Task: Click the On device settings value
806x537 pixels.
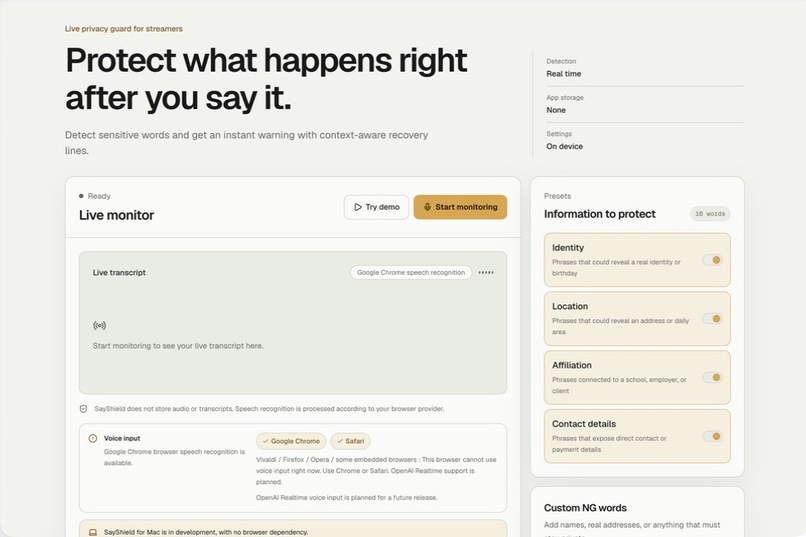Action: click(x=564, y=146)
